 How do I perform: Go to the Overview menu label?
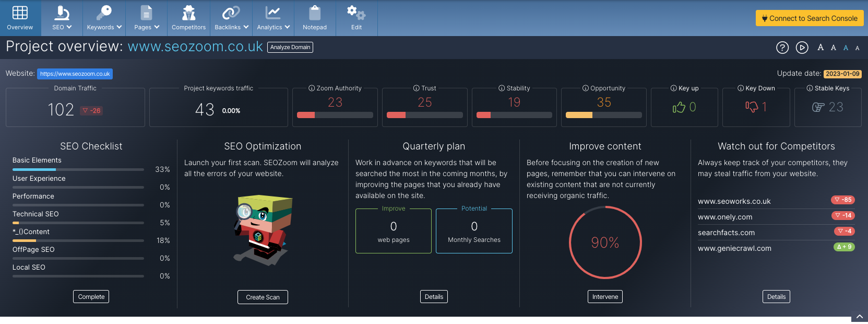tap(20, 27)
